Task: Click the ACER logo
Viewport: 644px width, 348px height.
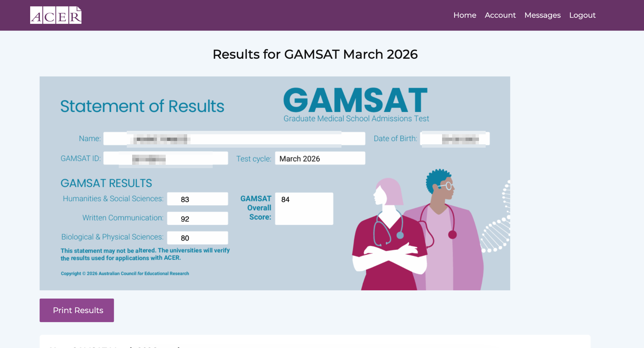Action: tap(56, 15)
